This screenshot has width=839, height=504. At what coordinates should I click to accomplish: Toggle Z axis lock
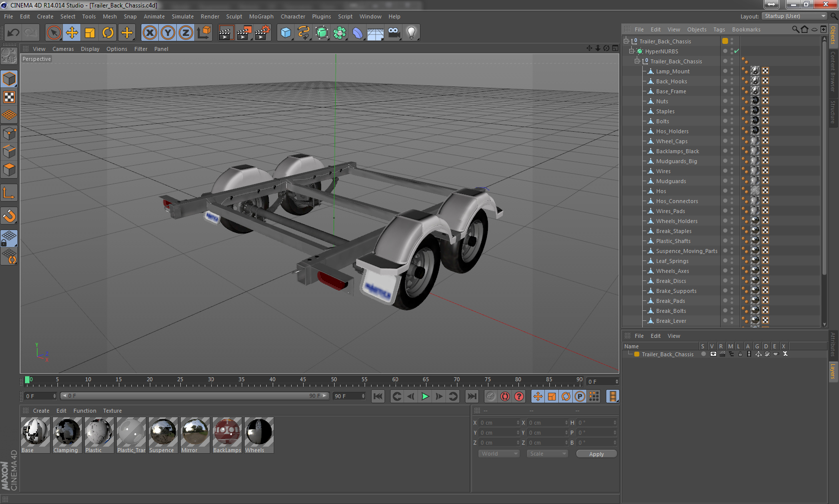click(186, 33)
